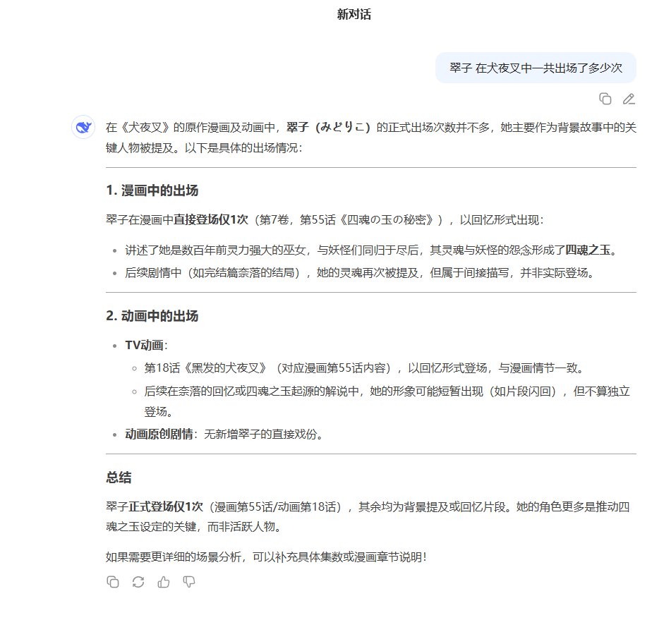This screenshot has height=644, width=671.
Task: Edit the user's question message
Action: pyautogui.click(x=629, y=99)
